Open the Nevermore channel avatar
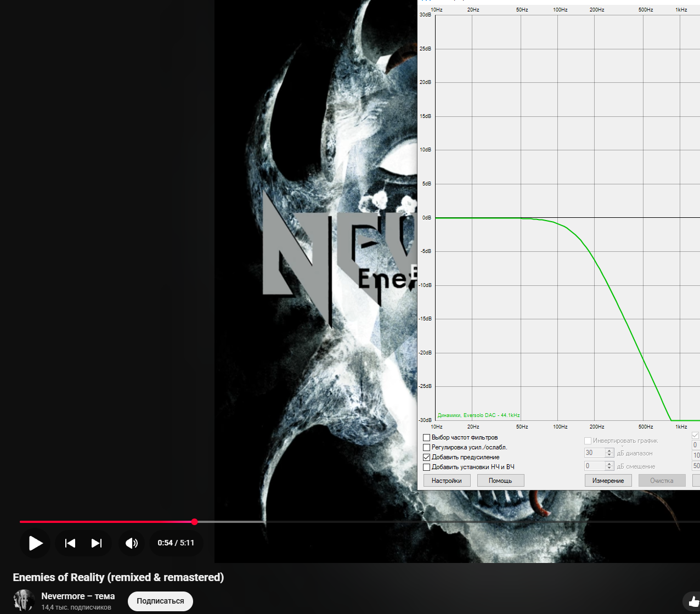The height and width of the screenshot is (614, 700). 24,600
